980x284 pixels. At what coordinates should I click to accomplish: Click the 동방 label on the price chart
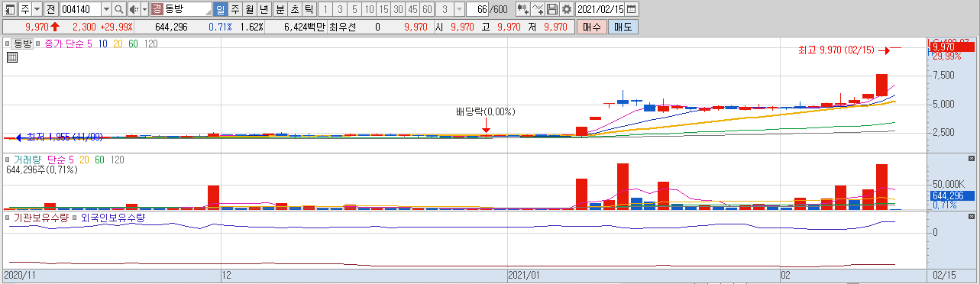pos(22,44)
